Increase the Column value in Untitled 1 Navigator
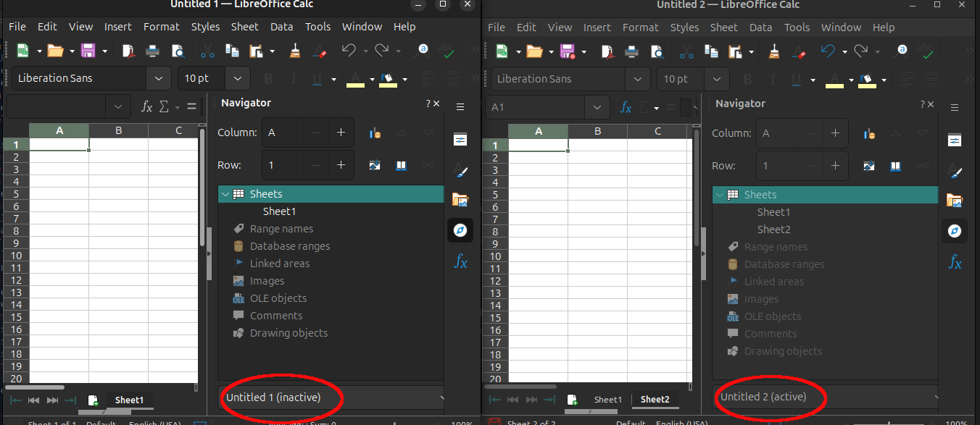 [341, 132]
